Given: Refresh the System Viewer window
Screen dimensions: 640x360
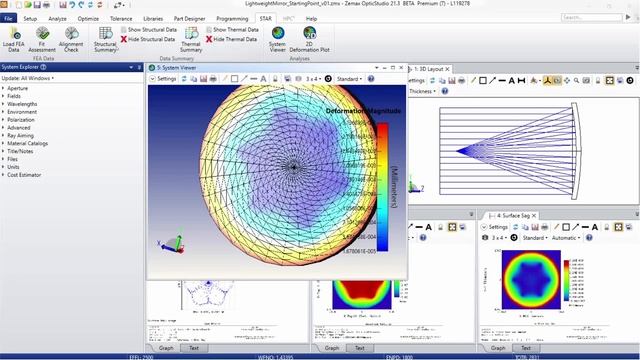Looking at the screenshot, I should pos(184,79).
